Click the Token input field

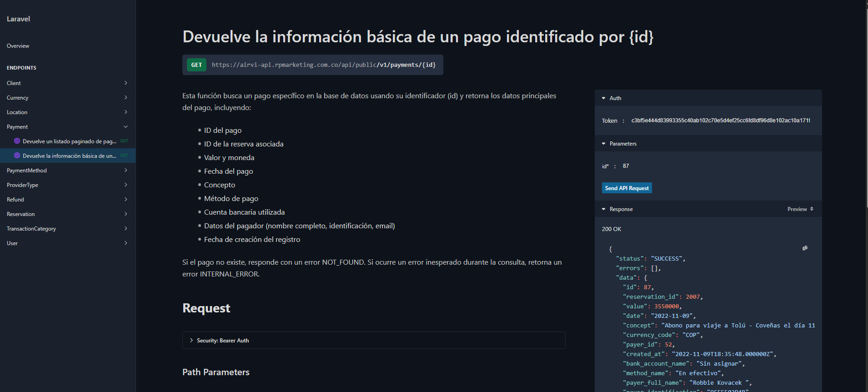pos(720,121)
